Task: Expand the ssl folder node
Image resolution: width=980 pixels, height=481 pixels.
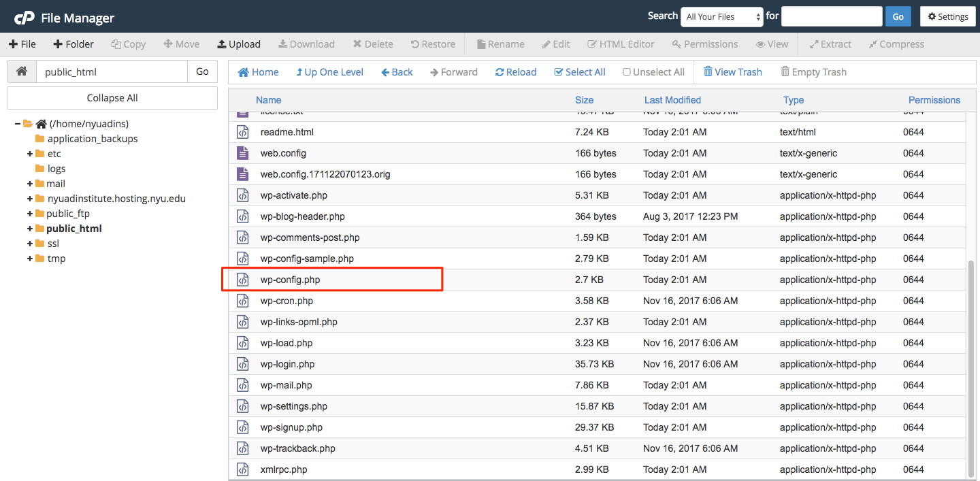Action: tap(30, 244)
